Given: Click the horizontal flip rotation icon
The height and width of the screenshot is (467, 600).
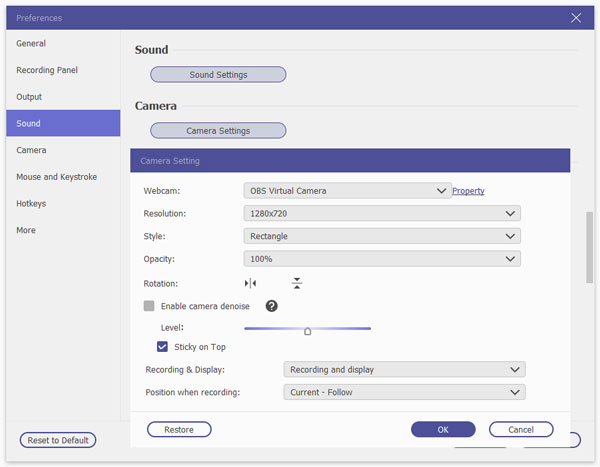Looking at the screenshot, I should coord(250,284).
